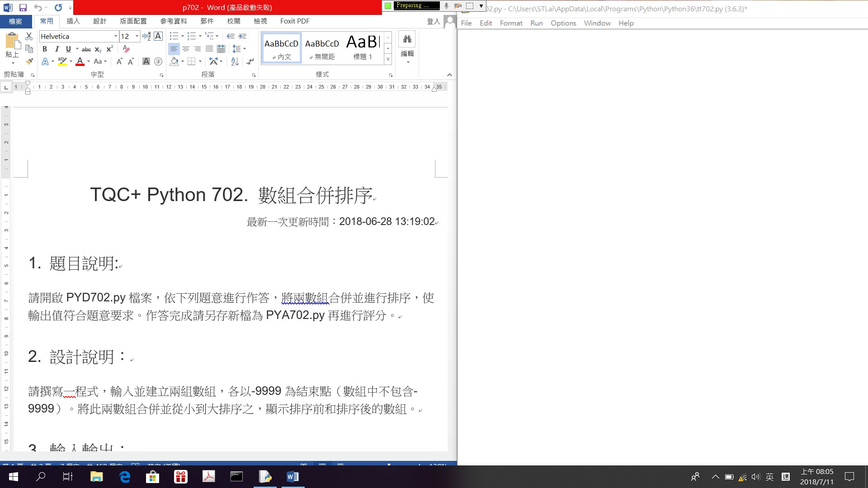Image resolution: width=868 pixels, height=488 pixels.
Task: Click the microphone icon in recorder toolbar
Action: (x=446, y=5)
